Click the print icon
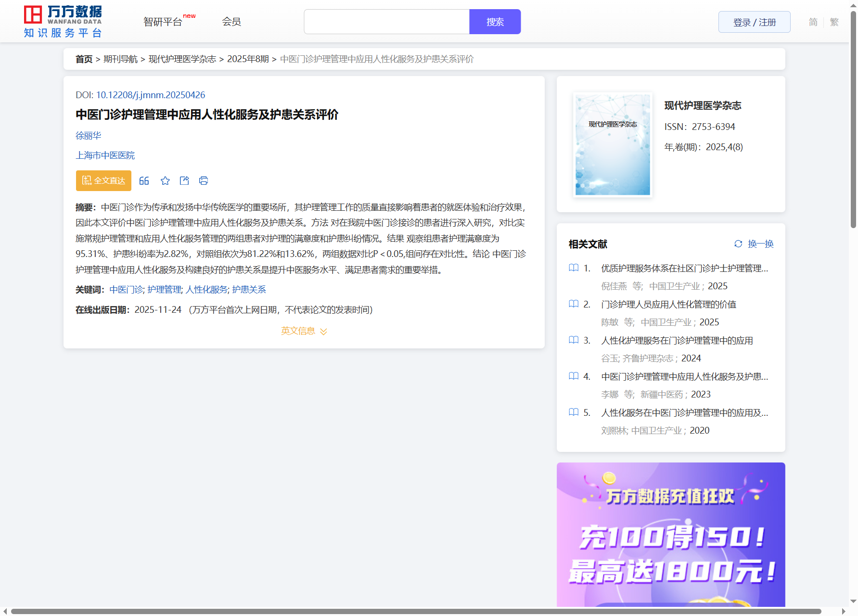The height and width of the screenshot is (616, 858). pos(204,181)
